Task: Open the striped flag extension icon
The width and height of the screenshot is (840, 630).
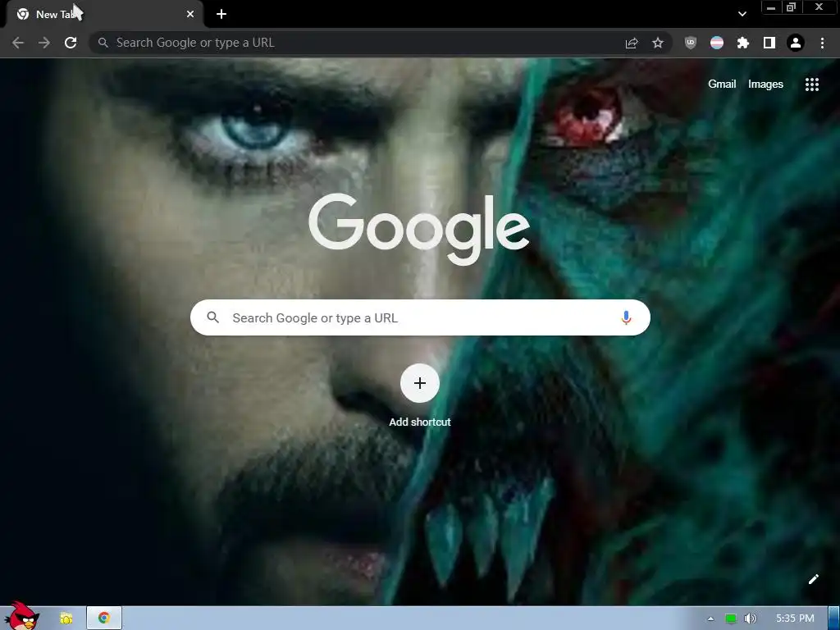Action: [717, 43]
